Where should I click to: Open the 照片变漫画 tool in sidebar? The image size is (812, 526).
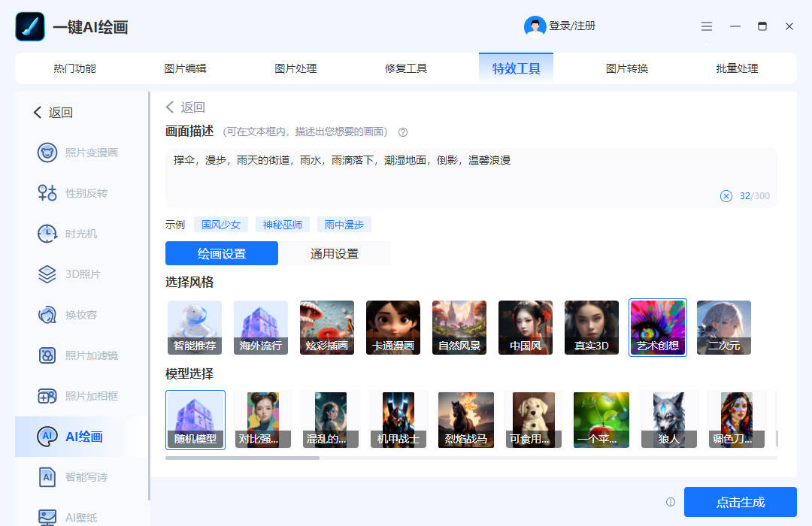coord(77,153)
